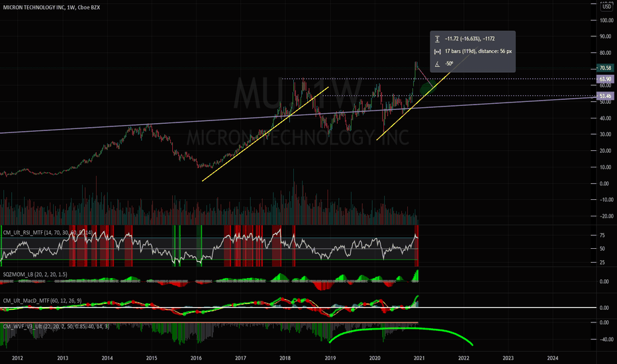Click the -20.00 price scale label
The image size is (617, 364).
(x=606, y=216)
